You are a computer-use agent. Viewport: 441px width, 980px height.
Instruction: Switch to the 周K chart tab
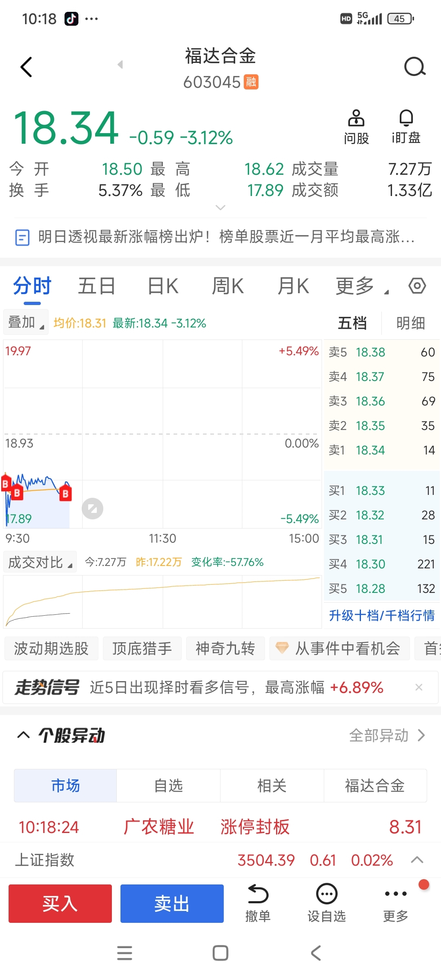[x=228, y=285]
